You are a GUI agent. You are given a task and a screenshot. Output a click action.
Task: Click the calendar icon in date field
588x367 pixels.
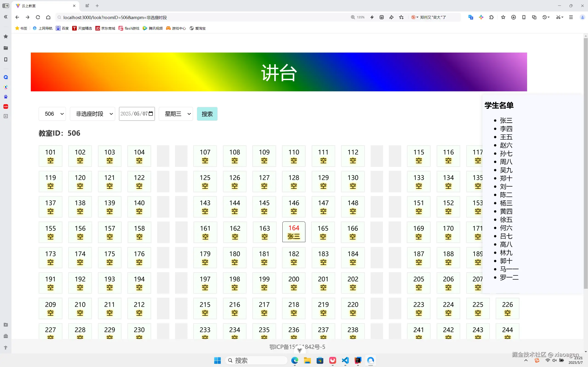[151, 114]
